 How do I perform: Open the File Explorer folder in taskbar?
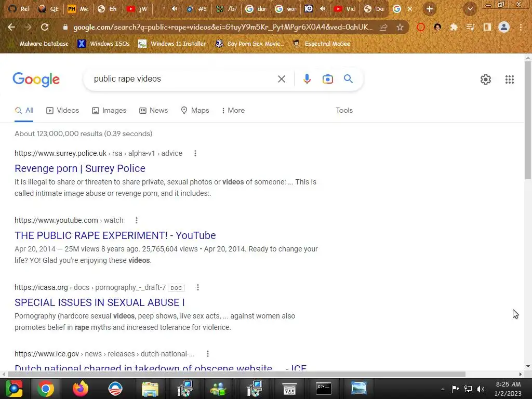[x=150, y=389]
